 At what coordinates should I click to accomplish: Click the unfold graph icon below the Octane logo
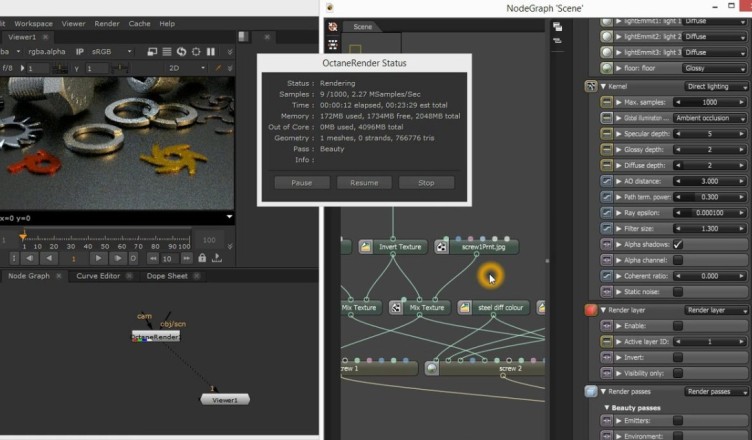pos(332,45)
